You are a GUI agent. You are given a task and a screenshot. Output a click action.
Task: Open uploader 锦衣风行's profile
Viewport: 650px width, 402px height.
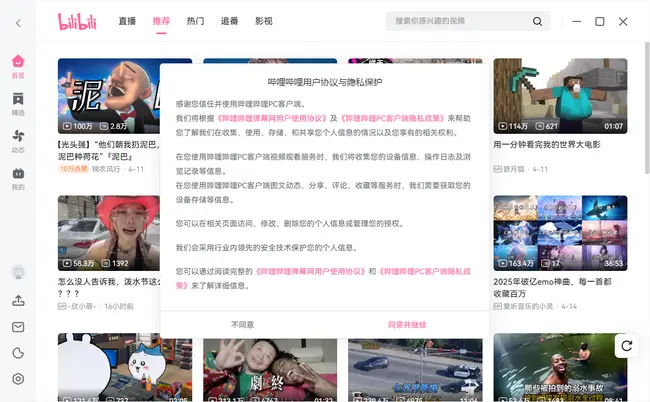(x=106, y=169)
